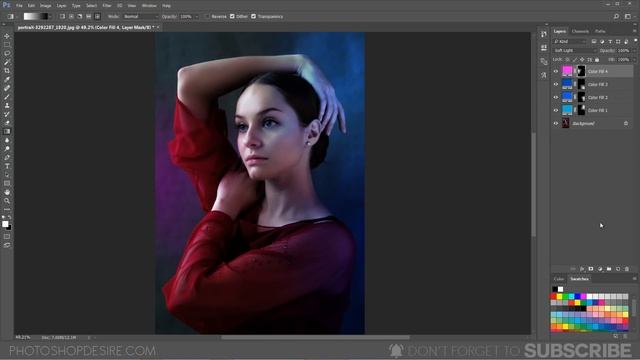640x360 pixels.
Task: Hide the Color Fill 4 layer
Action: tap(556, 71)
